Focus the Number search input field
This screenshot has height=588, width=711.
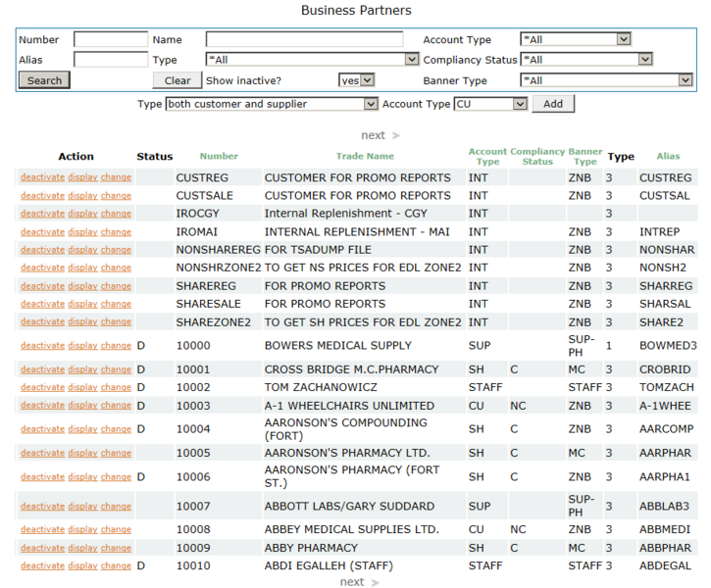coord(111,39)
